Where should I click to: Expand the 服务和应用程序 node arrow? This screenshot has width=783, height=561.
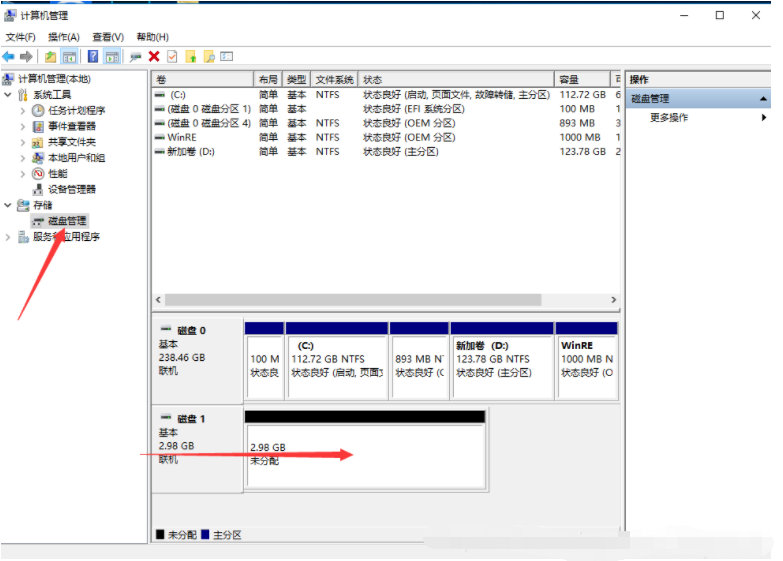coord(7,237)
